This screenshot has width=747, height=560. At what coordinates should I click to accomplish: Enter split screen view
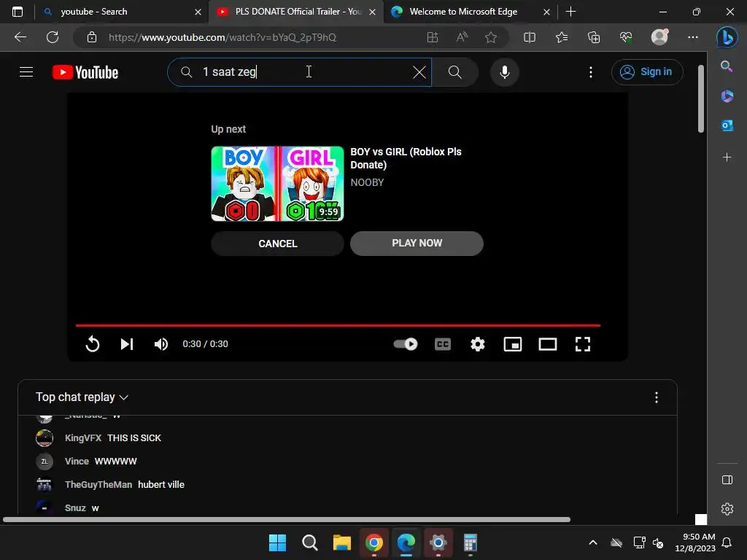(530, 37)
